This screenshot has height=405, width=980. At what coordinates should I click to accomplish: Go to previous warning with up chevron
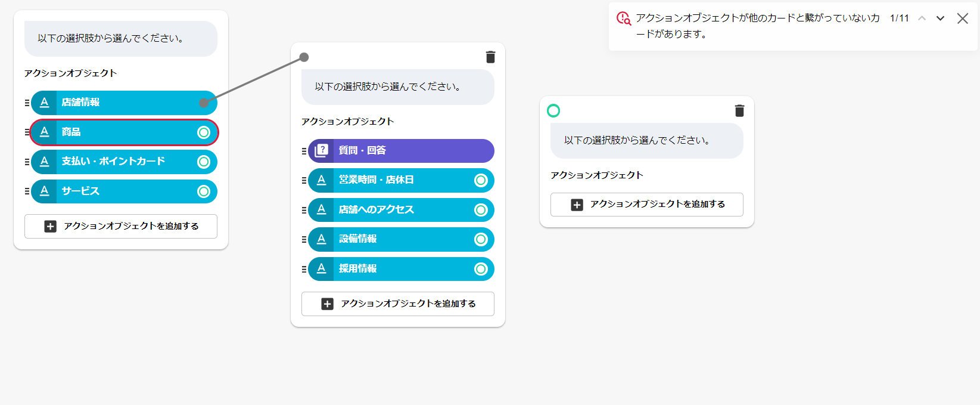click(x=922, y=18)
